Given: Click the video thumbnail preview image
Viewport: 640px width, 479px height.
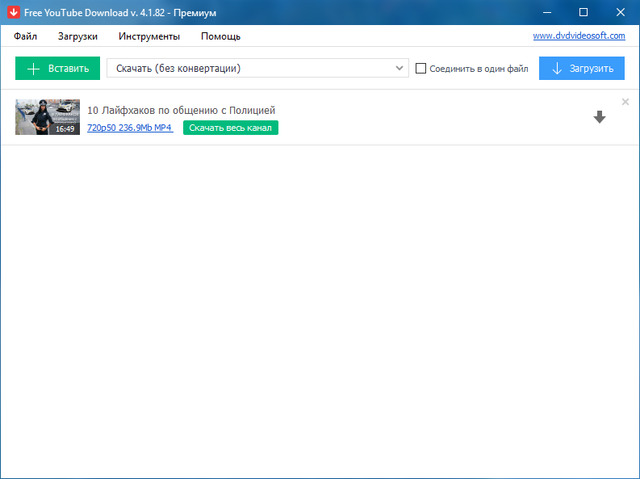Looking at the screenshot, I should tap(47, 113).
